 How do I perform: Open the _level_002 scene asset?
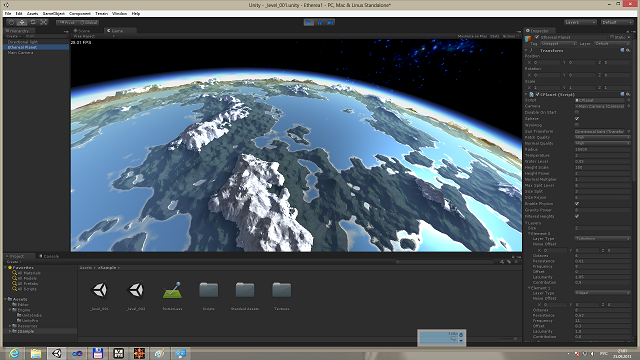tap(136, 290)
